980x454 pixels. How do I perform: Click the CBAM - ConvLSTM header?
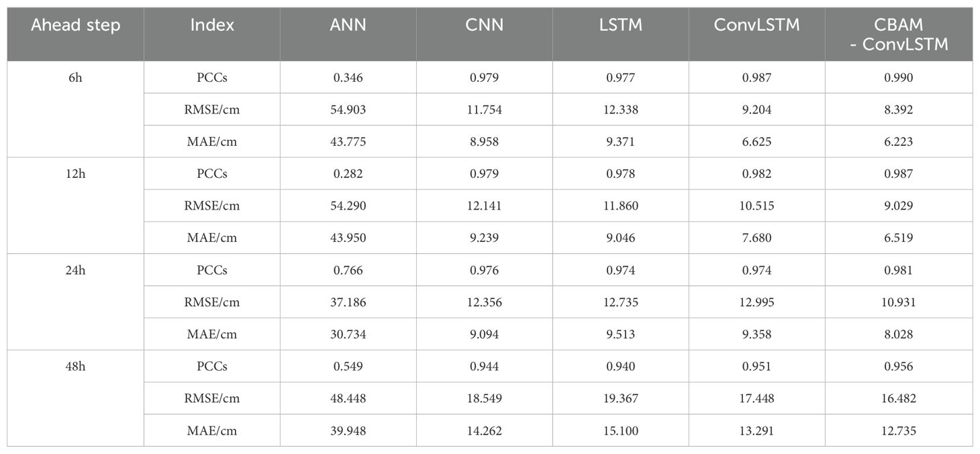(x=899, y=35)
